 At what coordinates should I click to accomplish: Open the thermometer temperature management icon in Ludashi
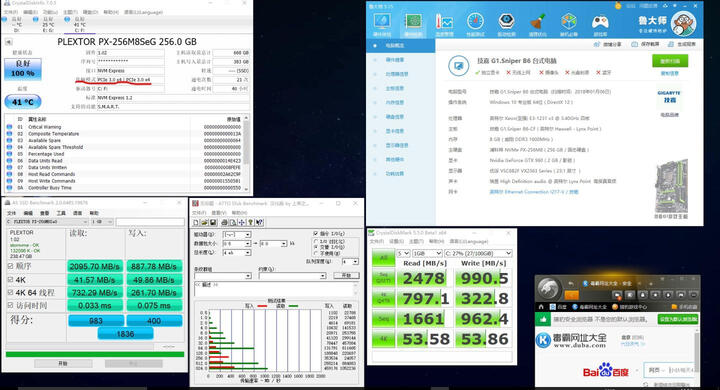point(444,21)
